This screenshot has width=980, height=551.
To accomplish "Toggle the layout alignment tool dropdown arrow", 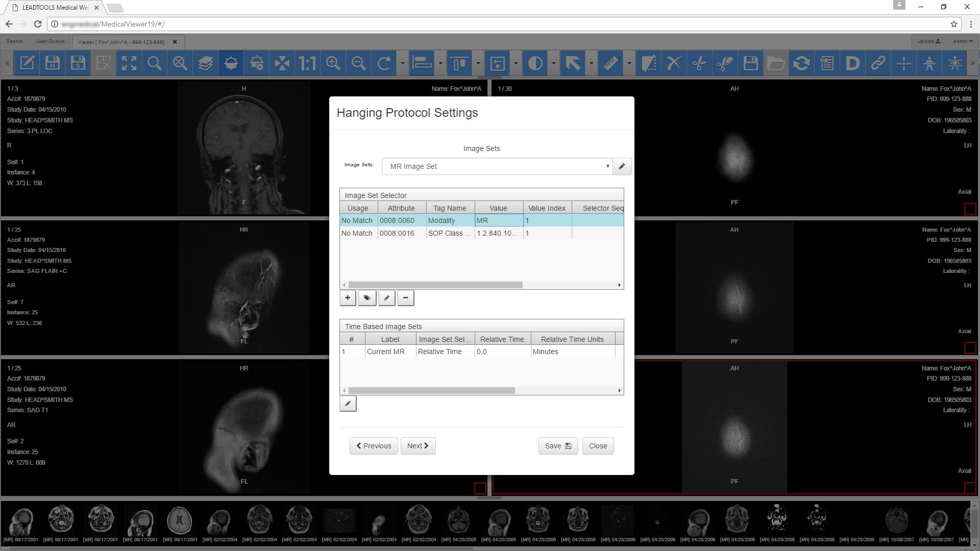I will 440,63.
